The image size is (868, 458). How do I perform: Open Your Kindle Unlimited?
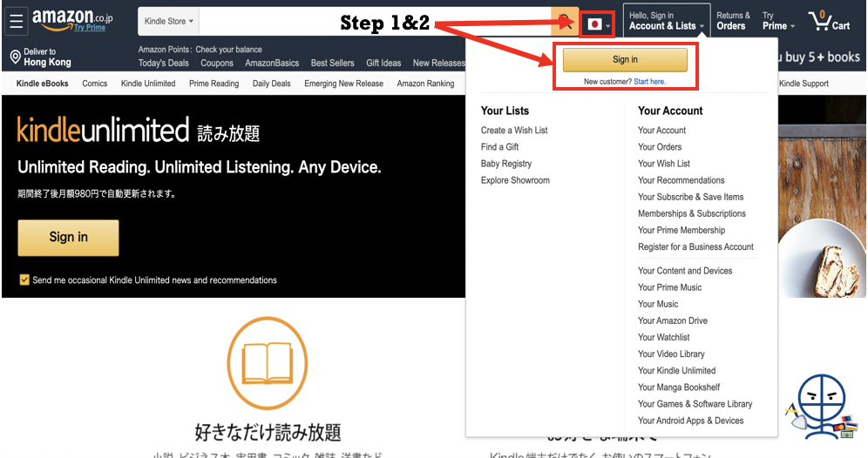676,371
